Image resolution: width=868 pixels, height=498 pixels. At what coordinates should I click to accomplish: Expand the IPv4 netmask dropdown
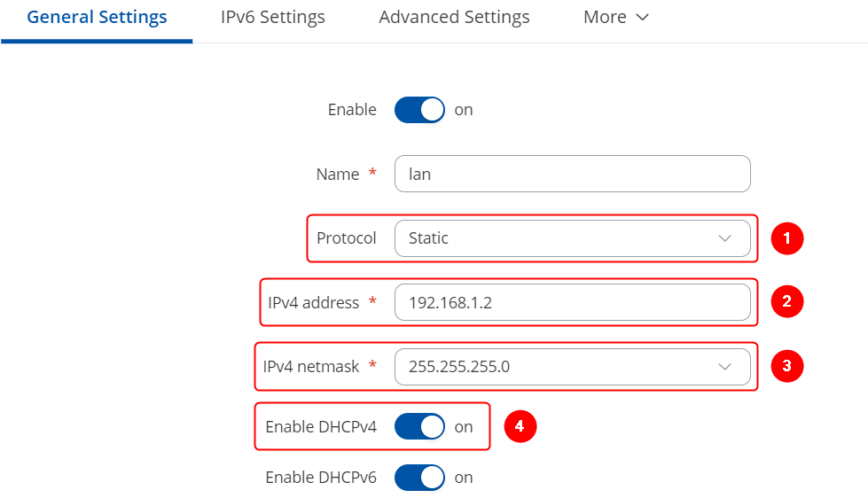point(572,366)
